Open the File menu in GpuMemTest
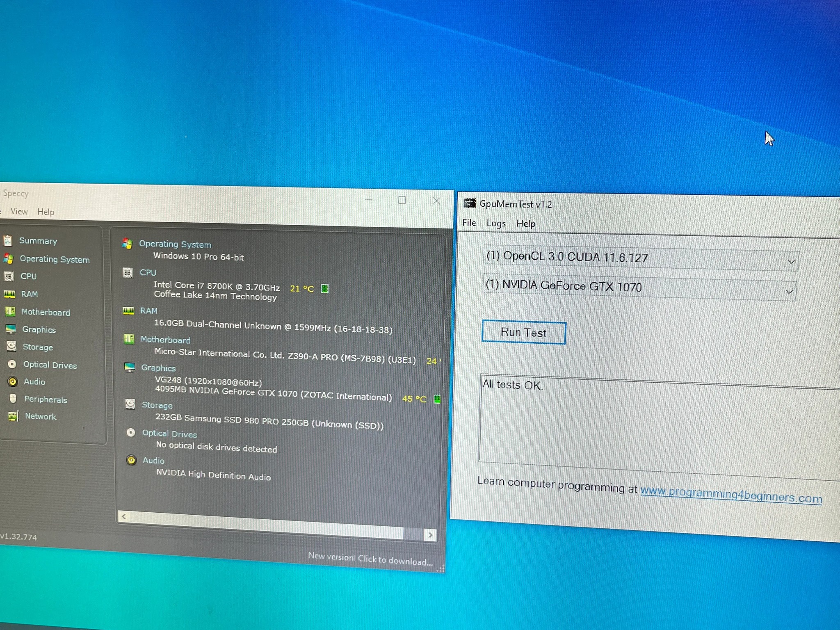Viewport: 840px width, 630px height. point(469,223)
